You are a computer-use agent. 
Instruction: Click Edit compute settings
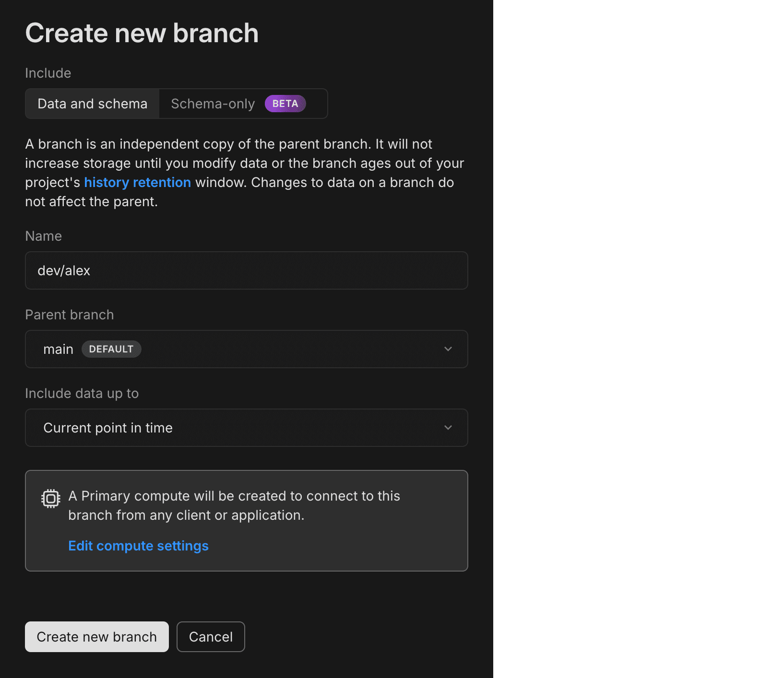tap(138, 546)
